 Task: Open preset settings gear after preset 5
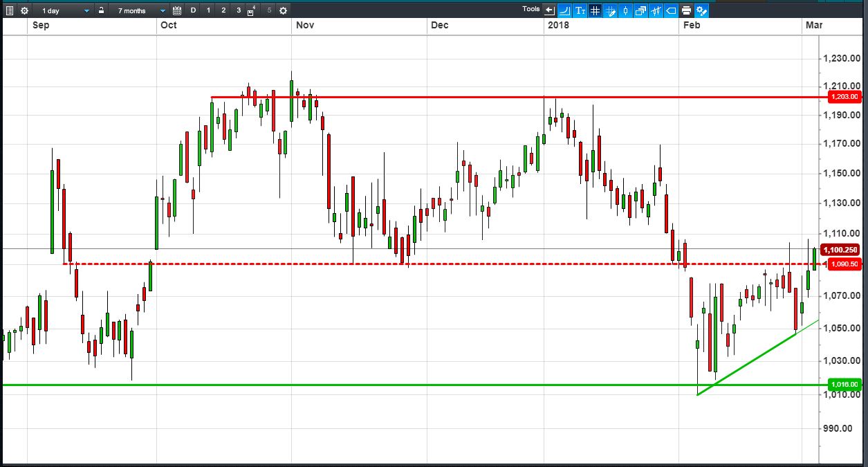283,10
